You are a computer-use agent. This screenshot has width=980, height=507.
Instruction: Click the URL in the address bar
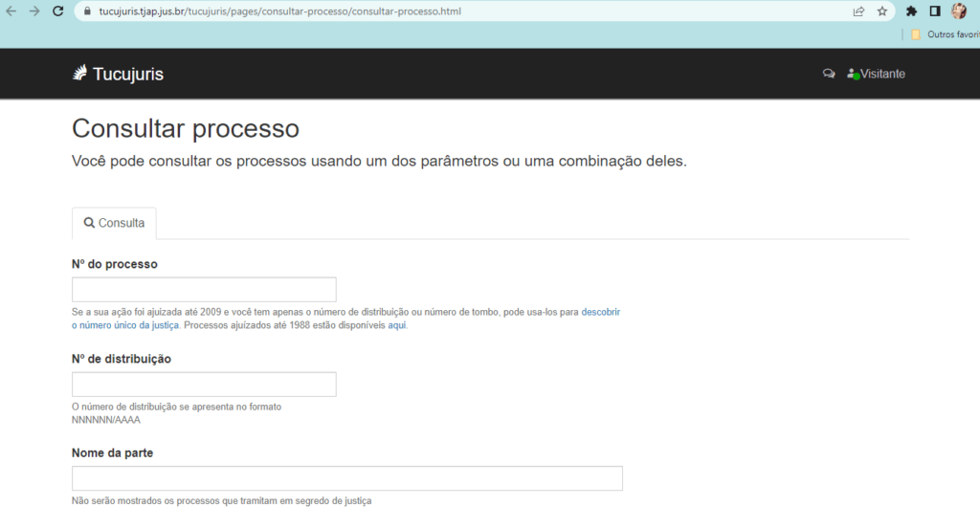point(280,11)
